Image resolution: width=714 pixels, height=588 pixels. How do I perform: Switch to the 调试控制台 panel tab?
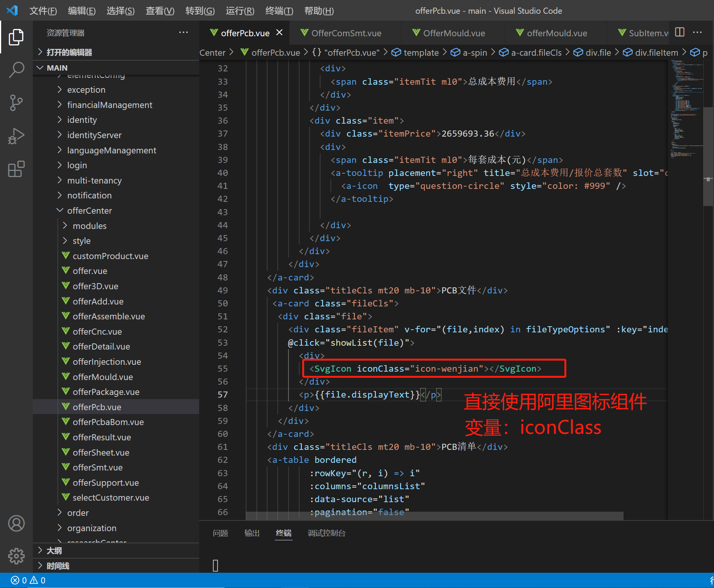(327, 533)
